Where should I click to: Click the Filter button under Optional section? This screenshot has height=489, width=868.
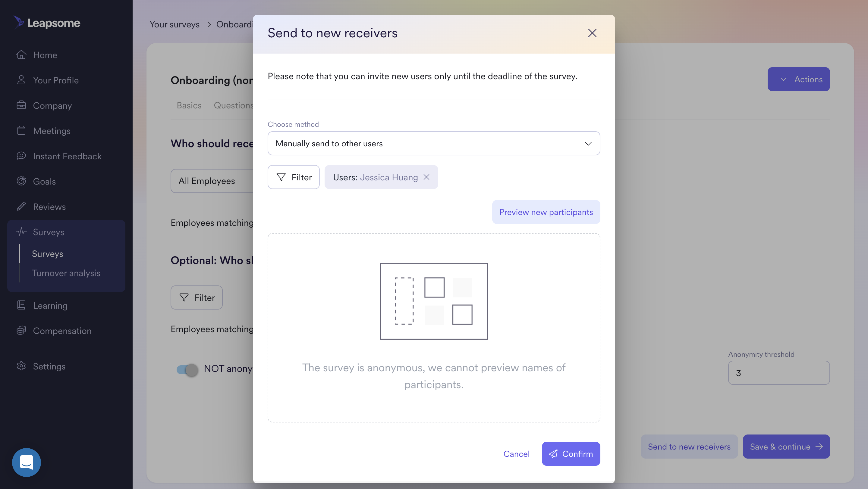click(197, 297)
